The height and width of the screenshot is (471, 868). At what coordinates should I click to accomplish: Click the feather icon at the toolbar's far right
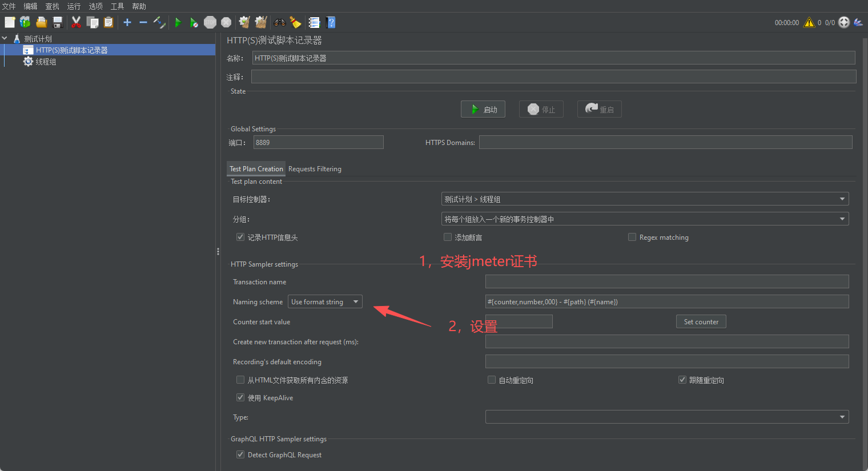click(858, 22)
